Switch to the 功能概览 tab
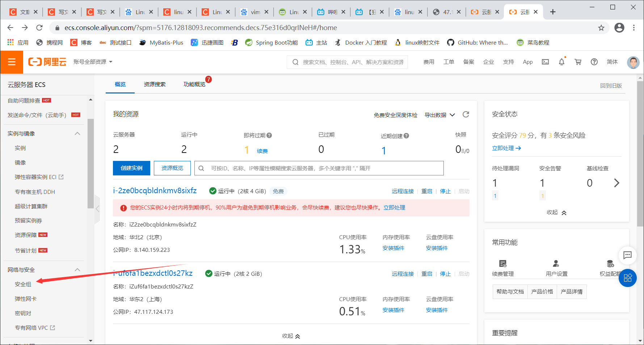 195,84
